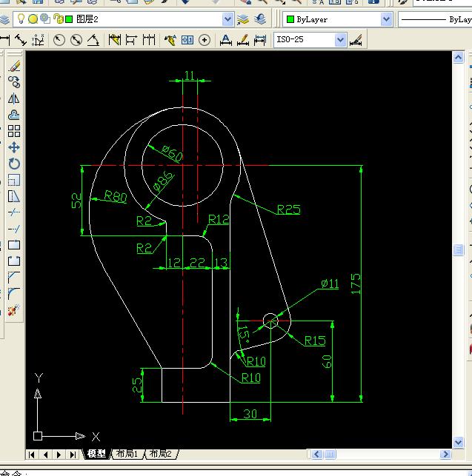Start Quick Dimension tool
Image resolution: width=472 pixels, height=476 pixels.
tap(115, 40)
